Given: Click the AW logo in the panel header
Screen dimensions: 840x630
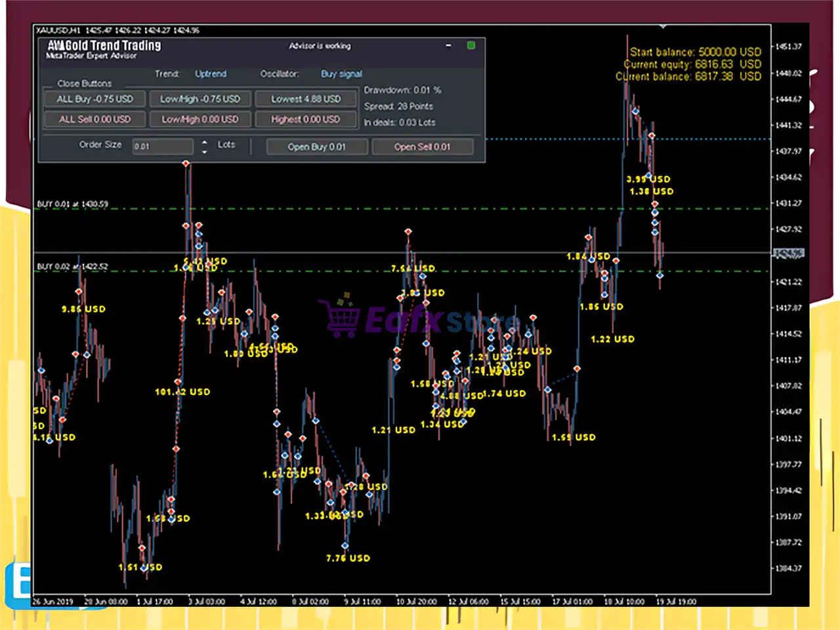Looking at the screenshot, I should click(x=56, y=45).
